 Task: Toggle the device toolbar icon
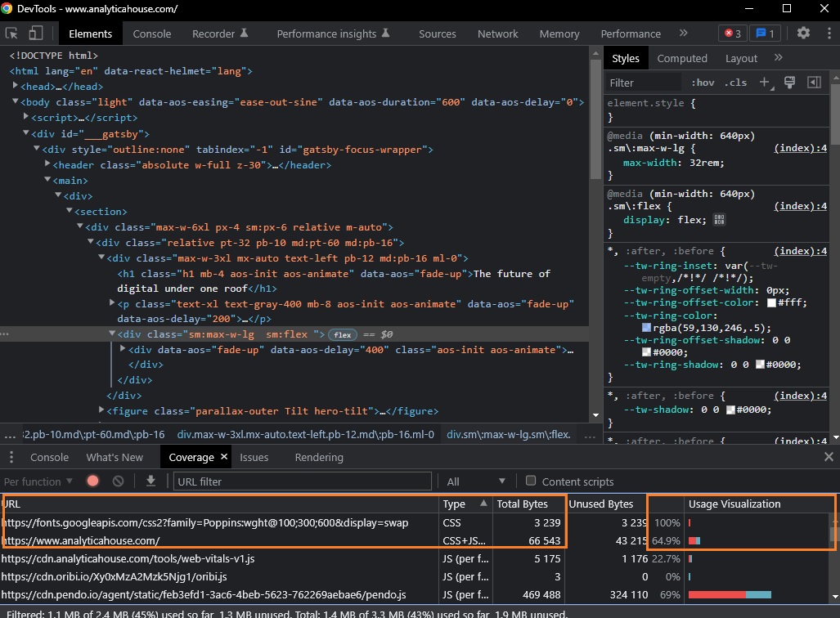click(35, 34)
